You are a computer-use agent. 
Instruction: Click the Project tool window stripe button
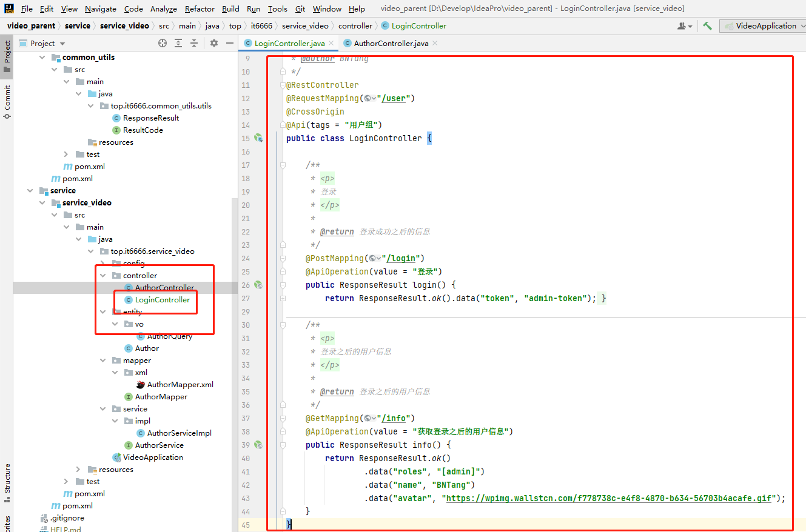(x=7, y=56)
